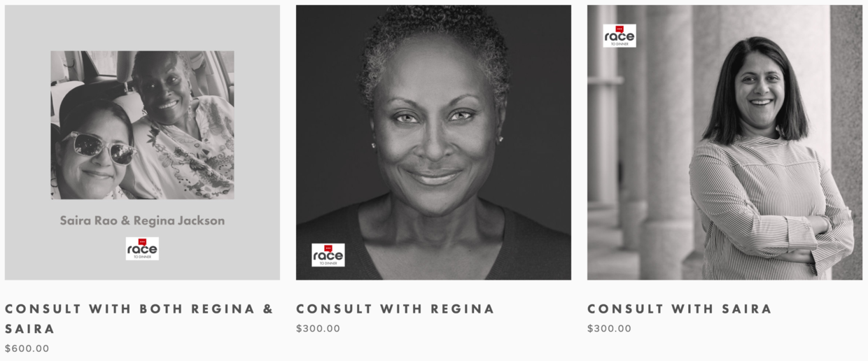
Task: Click the $300.00 price under Consult with Saira
Action: pos(610,329)
